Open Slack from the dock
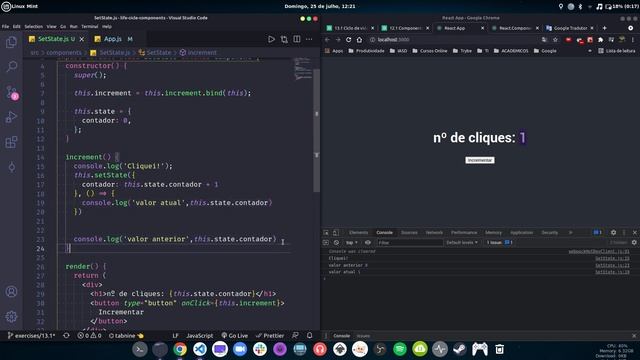This screenshot has width=640, height=360. pyautogui.click(x=260, y=349)
